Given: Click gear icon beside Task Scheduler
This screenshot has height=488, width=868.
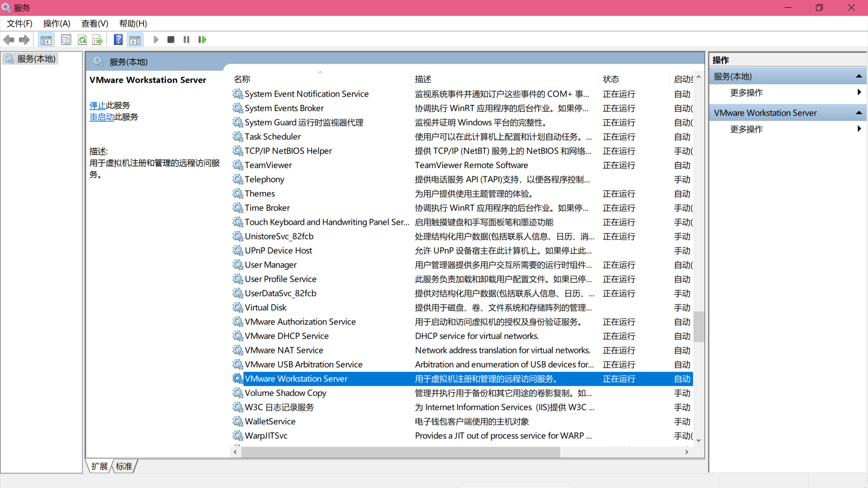Looking at the screenshot, I should click(x=238, y=136).
